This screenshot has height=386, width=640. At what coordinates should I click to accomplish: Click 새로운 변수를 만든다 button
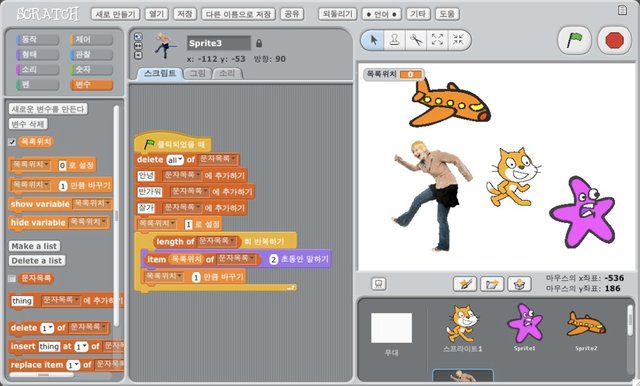click(48, 109)
